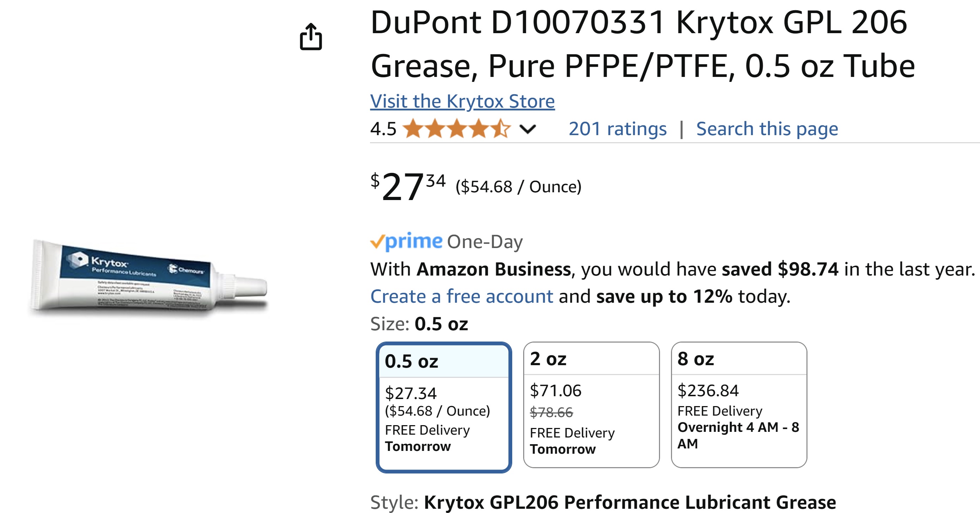
Task: Open the Create a free account link
Action: pyautogui.click(x=461, y=296)
